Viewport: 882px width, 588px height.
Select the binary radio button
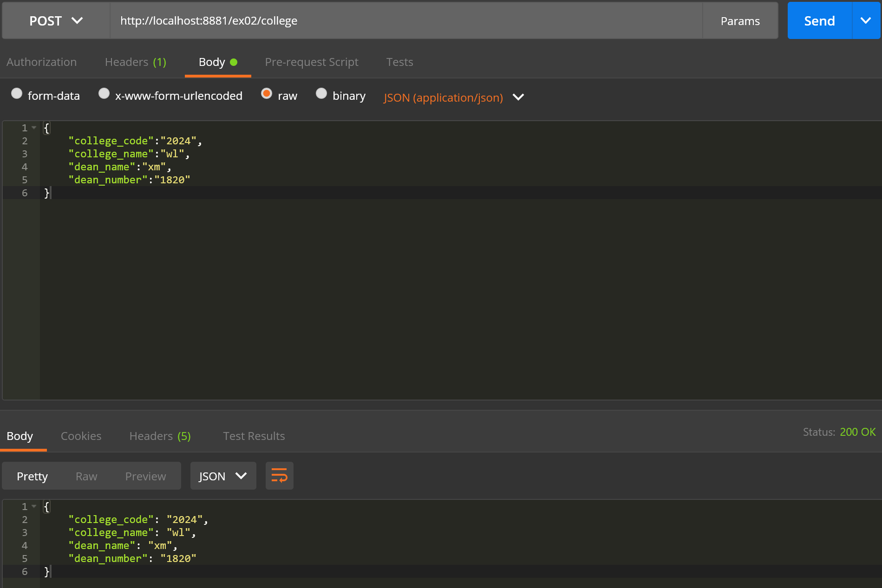[x=321, y=93]
